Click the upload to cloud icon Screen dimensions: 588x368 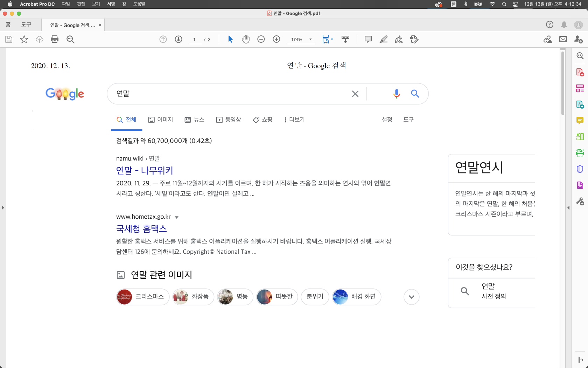(40, 39)
